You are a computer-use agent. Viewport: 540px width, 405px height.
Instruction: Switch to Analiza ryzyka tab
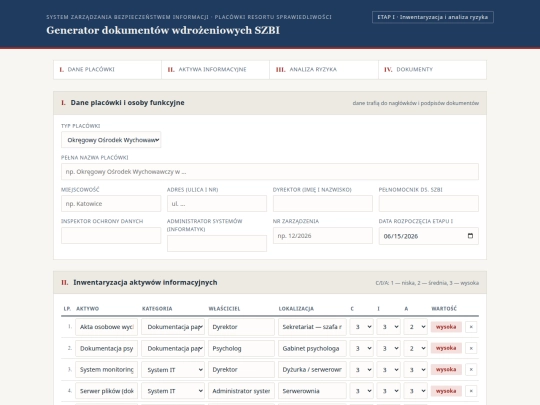pyautogui.click(x=324, y=70)
